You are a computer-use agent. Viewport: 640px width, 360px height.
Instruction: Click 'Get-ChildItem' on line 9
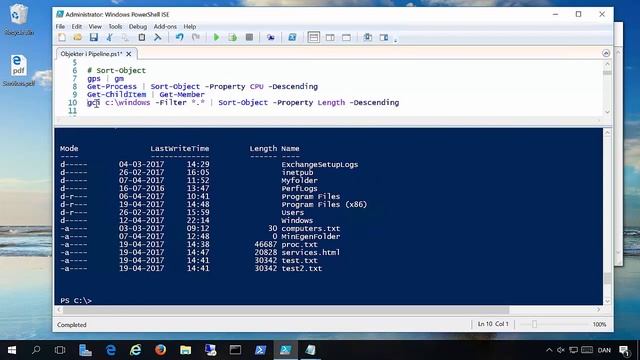tap(116, 94)
